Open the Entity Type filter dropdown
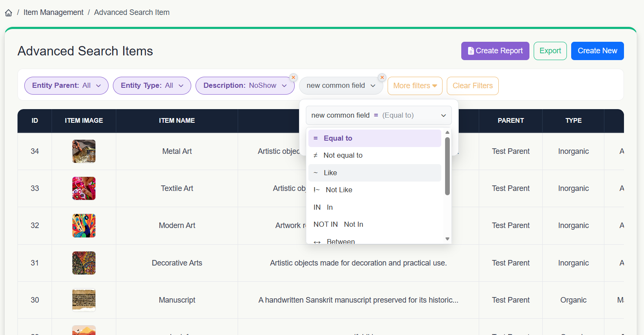 pyautogui.click(x=152, y=86)
